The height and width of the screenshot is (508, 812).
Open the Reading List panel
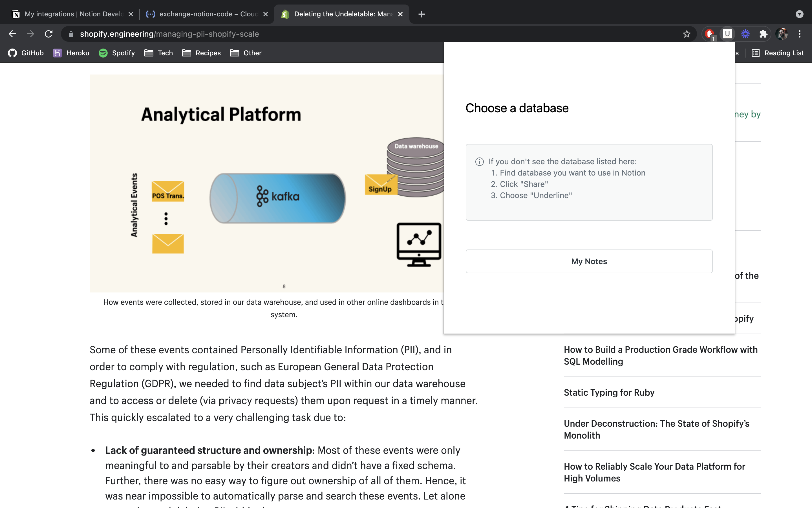point(777,53)
